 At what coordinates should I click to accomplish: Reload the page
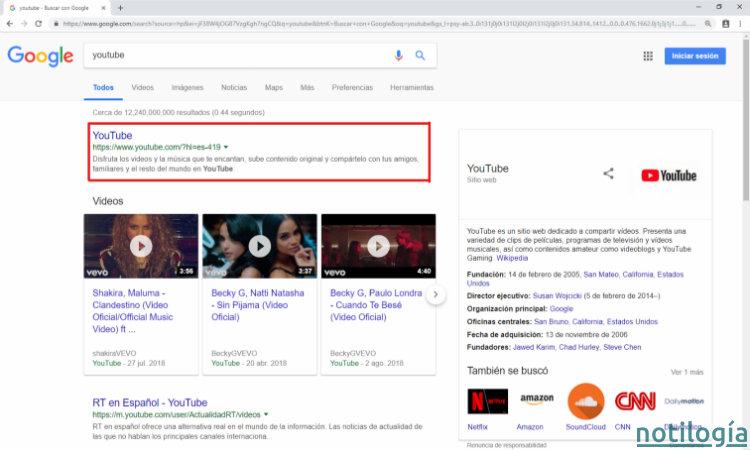coord(38,23)
